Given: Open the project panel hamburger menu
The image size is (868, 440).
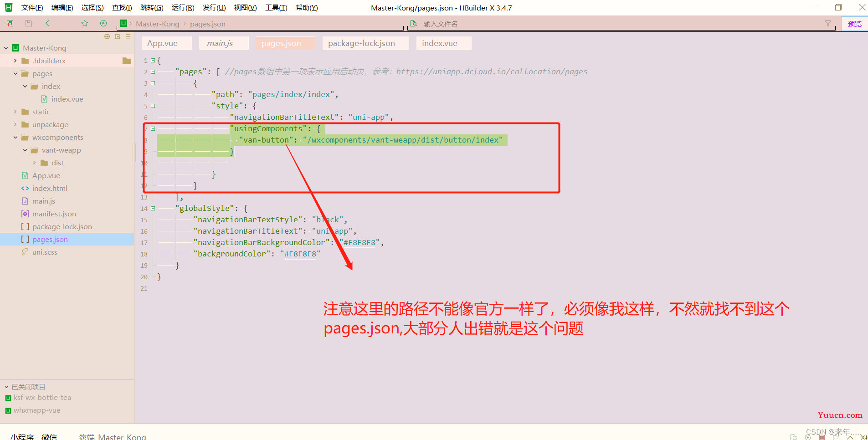Looking at the screenshot, I should point(128,36).
